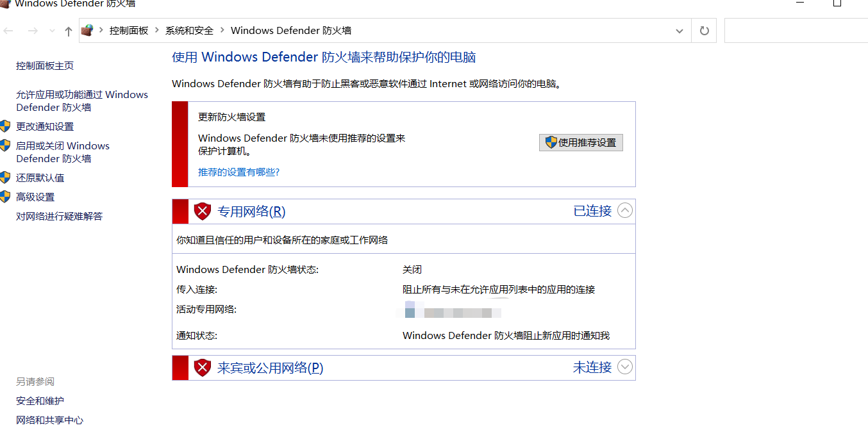This screenshot has height=430, width=868.
Task: Click the up navigation arrow
Action: (68, 30)
